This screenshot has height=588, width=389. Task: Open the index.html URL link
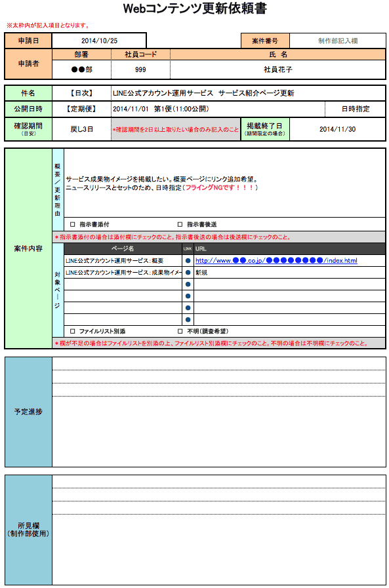[276, 261]
